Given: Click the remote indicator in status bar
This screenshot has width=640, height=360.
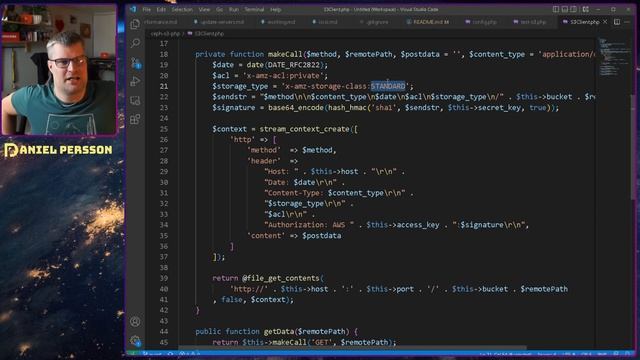Looking at the screenshot, I should 133,354.
